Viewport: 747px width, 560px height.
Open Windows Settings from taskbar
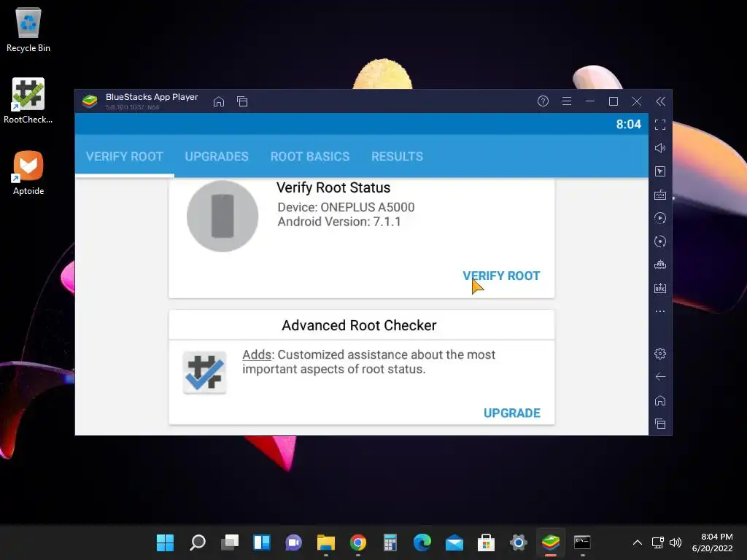point(519,542)
